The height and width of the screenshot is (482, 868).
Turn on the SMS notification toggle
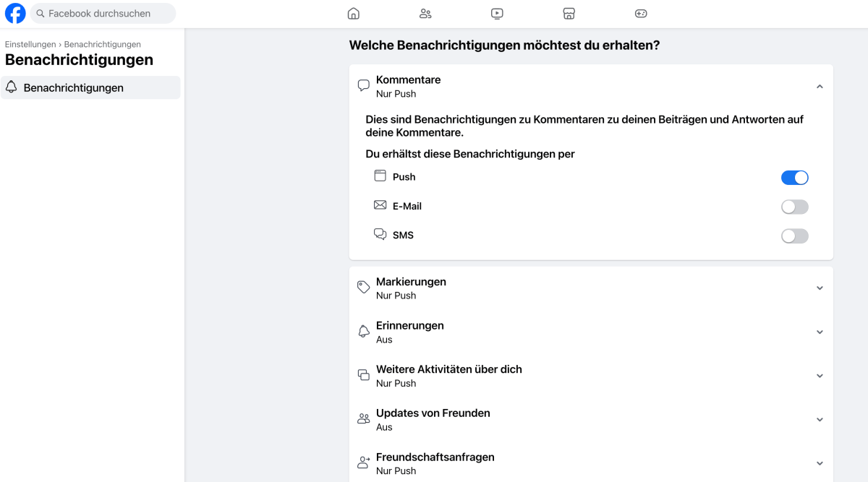795,236
